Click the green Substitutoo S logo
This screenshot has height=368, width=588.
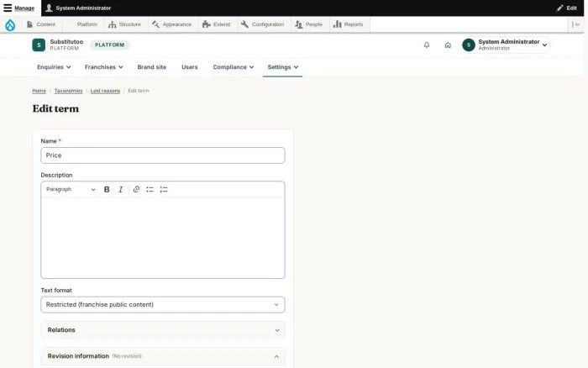click(x=39, y=45)
